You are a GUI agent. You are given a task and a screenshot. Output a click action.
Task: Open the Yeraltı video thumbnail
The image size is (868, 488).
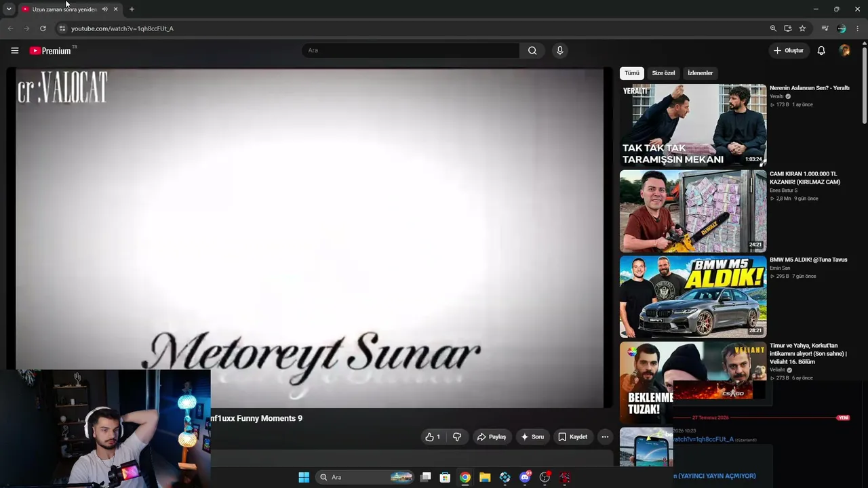tap(693, 125)
